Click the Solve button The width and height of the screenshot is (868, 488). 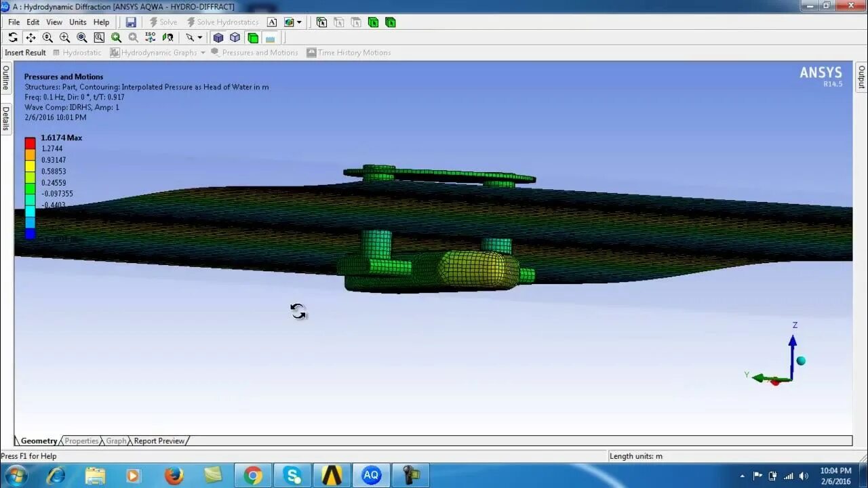pos(163,22)
